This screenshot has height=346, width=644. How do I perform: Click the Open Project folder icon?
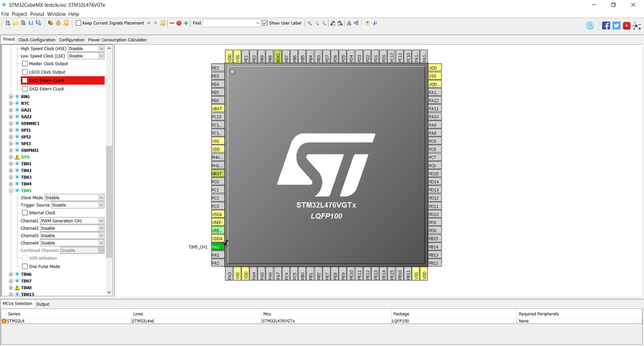pyautogui.click(x=15, y=23)
